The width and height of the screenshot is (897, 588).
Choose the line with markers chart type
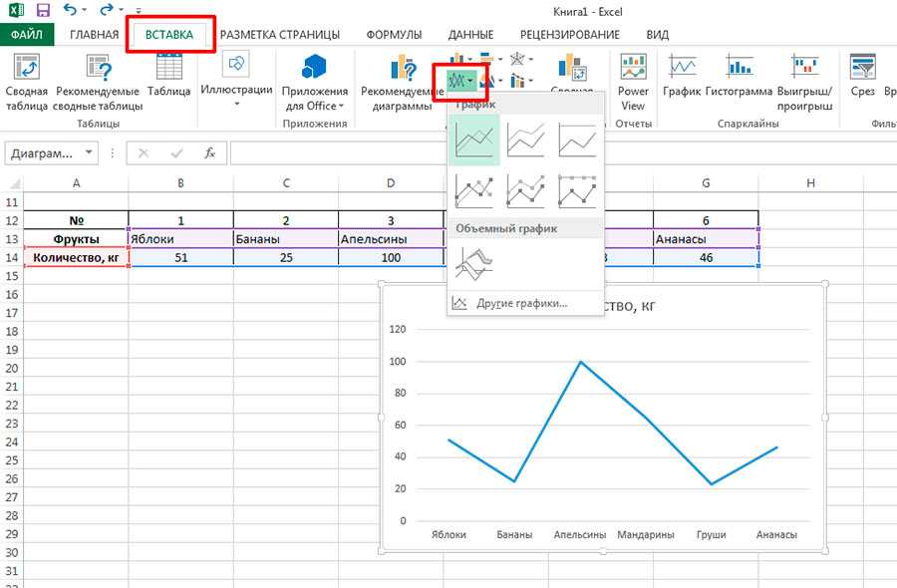(474, 191)
